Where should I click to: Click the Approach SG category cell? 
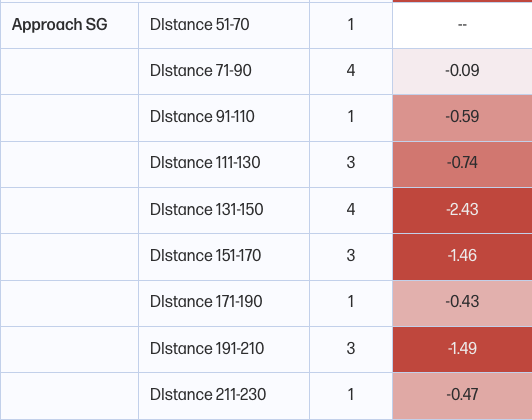(x=70, y=25)
